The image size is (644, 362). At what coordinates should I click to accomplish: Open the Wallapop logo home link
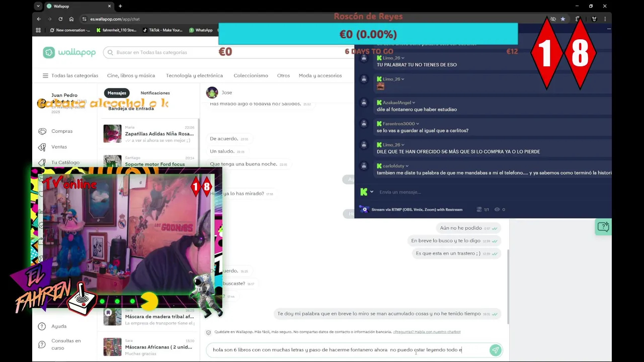(x=69, y=52)
